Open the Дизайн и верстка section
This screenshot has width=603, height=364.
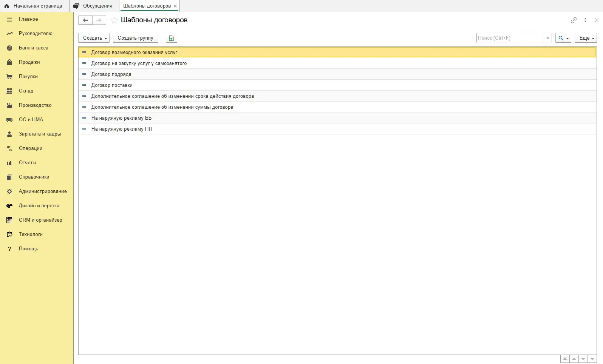click(x=37, y=206)
